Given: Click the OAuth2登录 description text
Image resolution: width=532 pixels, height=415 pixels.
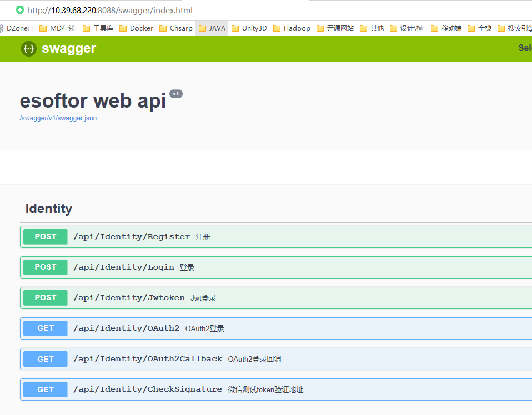Looking at the screenshot, I should (x=204, y=328).
